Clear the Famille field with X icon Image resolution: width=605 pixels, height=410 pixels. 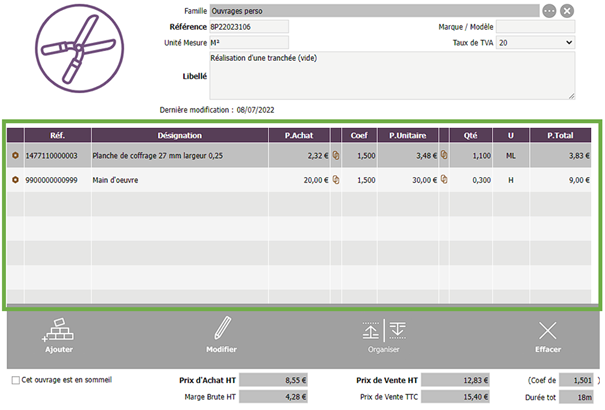coord(567,11)
